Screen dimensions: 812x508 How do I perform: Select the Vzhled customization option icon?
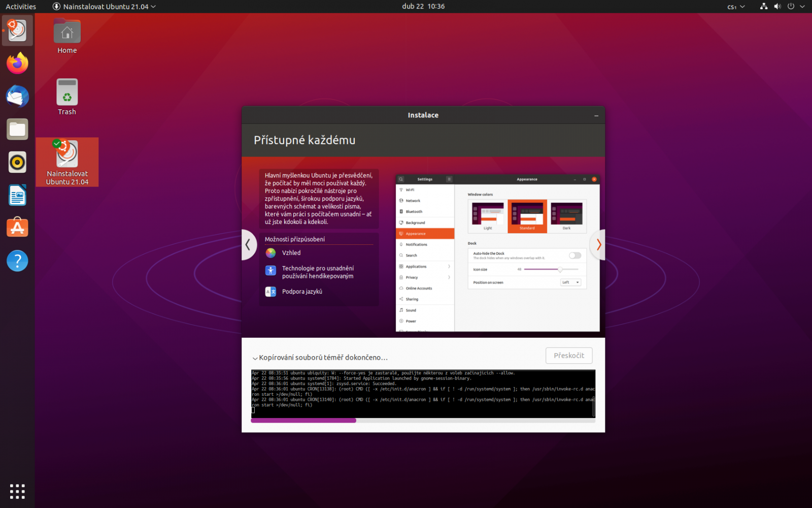point(270,252)
